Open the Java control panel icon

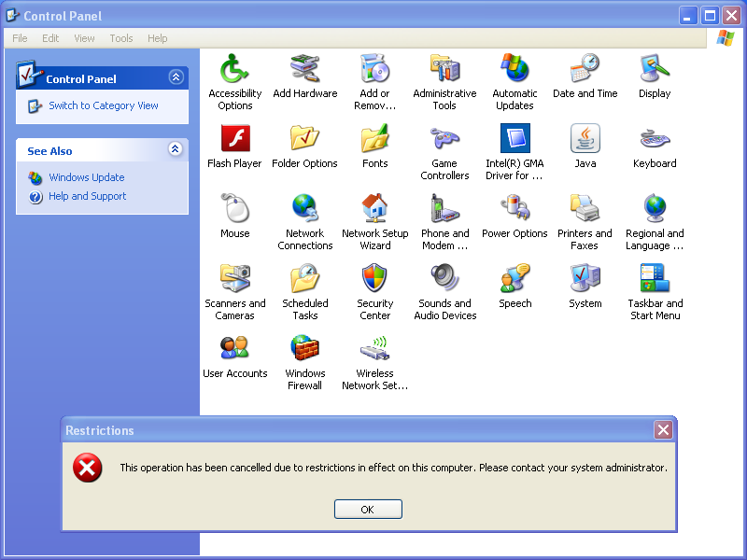pyautogui.click(x=585, y=139)
